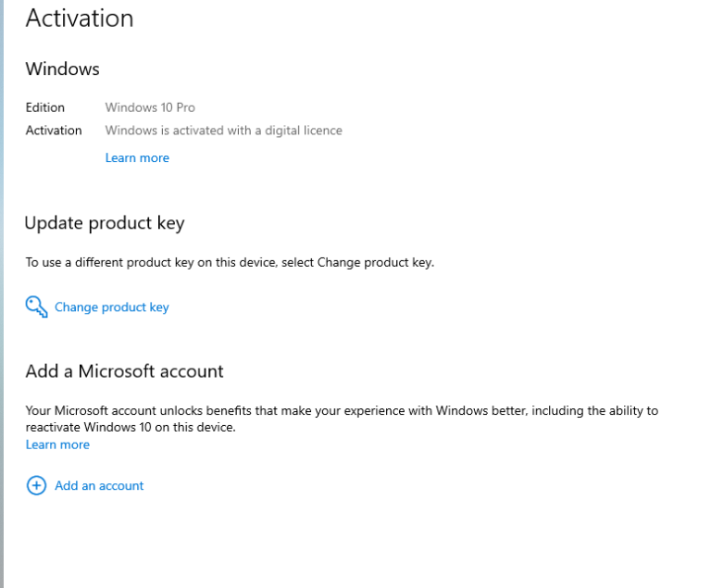Image resolution: width=711 pixels, height=588 pixels.
Task: Click the key icon beside Change product key
Action: [x=36, y=307]
